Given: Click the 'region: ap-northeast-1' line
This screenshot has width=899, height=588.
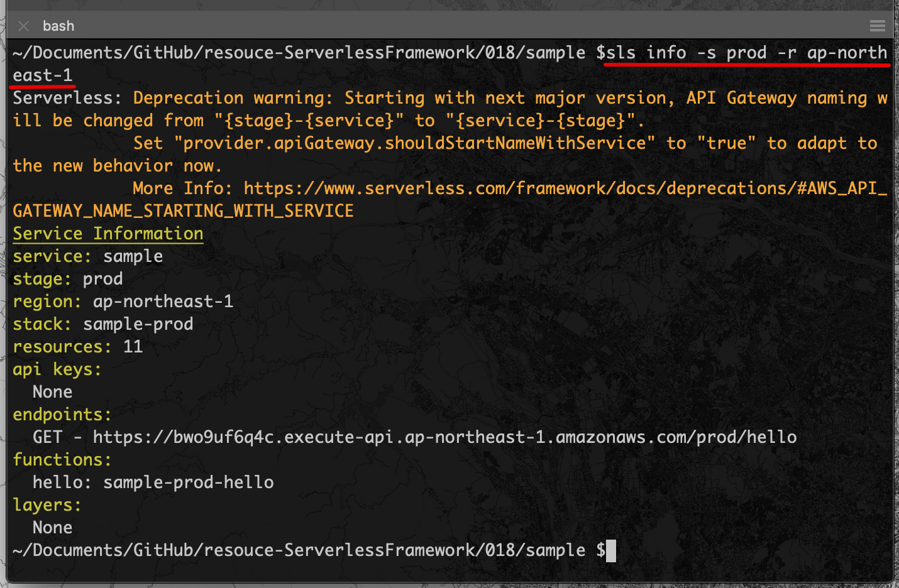Looking at the screenshot, I should (123, 302).
